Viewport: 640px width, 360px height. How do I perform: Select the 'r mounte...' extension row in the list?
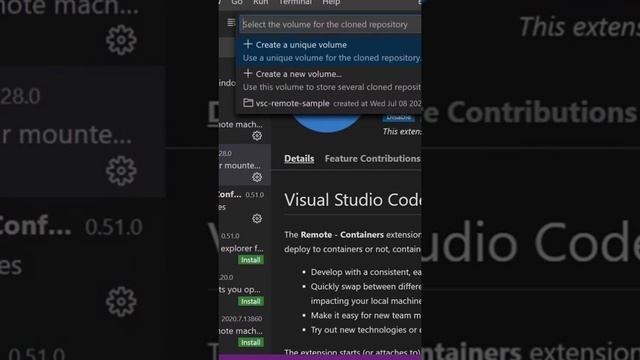244,164
